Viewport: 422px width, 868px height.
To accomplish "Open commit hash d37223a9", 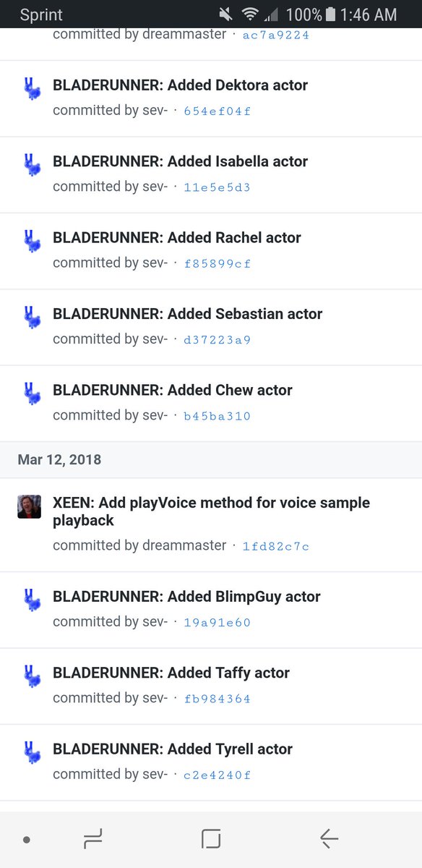I will [218, 340].
